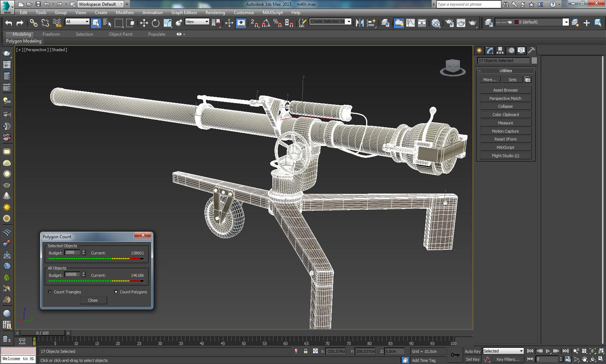The height and width of the screenshot is (364, 606).
Task: Click the Mirror tool icon
Action: [360, 23]
